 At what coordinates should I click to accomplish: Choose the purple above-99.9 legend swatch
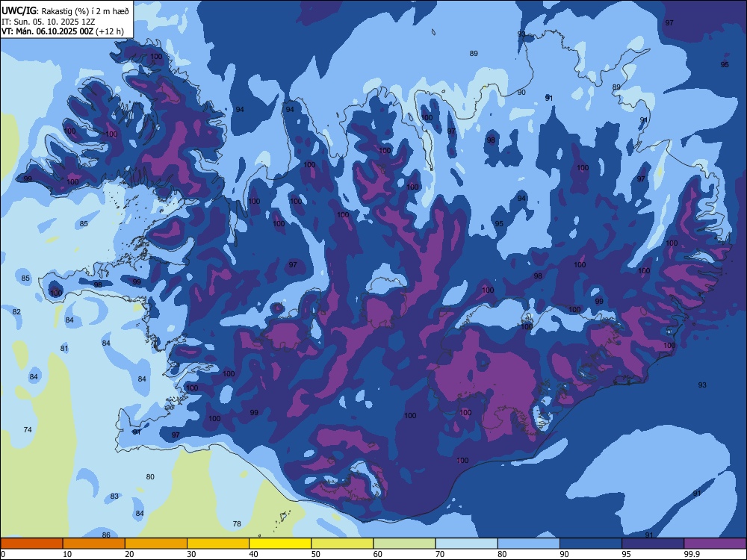(715, 544)
